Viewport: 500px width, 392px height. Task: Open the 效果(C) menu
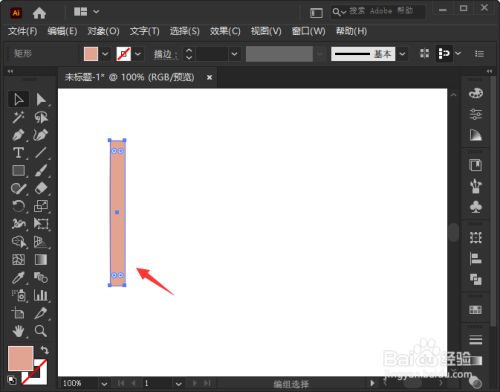pyautogui.click(x=225, y=31)
